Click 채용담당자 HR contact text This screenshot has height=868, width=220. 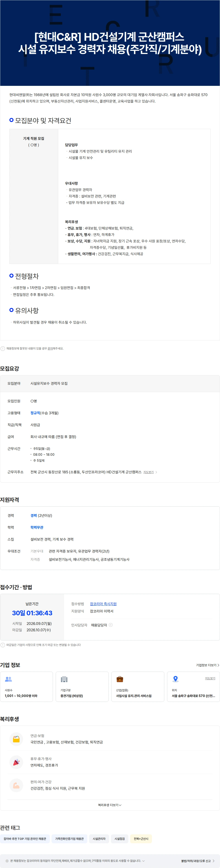point(99,625)
